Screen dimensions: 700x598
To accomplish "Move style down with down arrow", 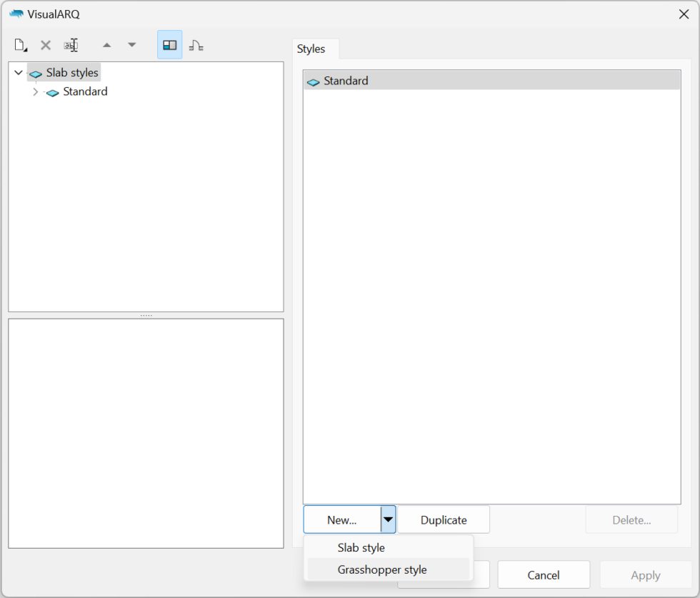I will point(131,45).
